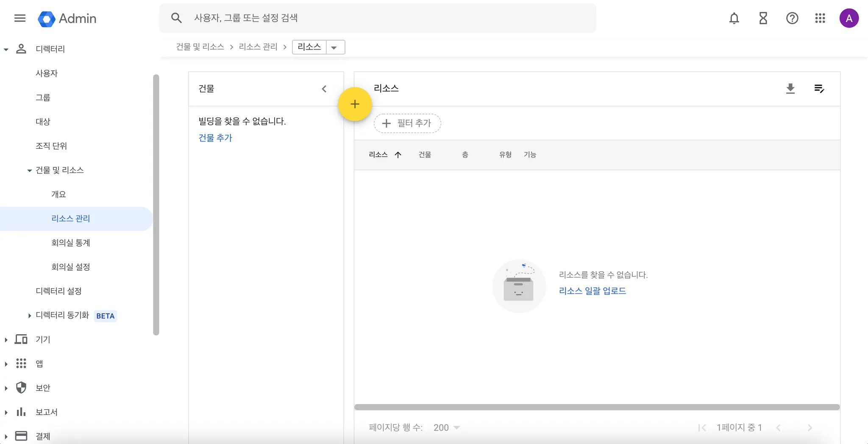
Task: Click the 건물 추가 link
Action: click(215, 138)
